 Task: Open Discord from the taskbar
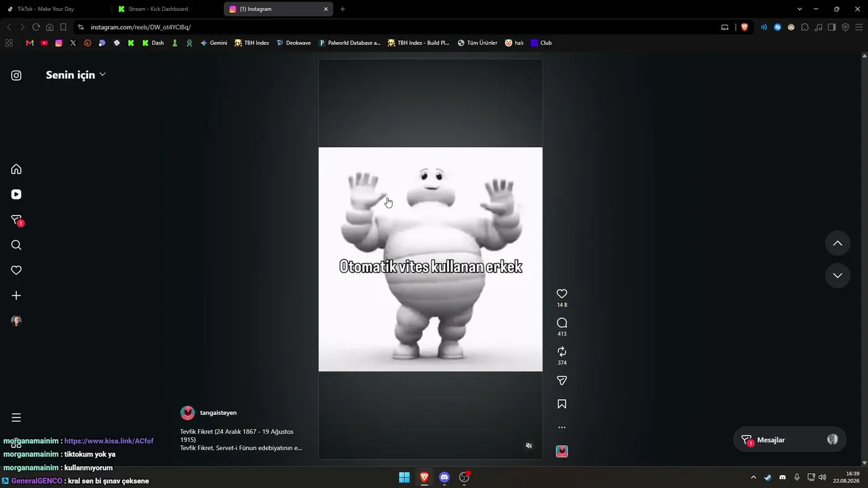click(444, 477)
